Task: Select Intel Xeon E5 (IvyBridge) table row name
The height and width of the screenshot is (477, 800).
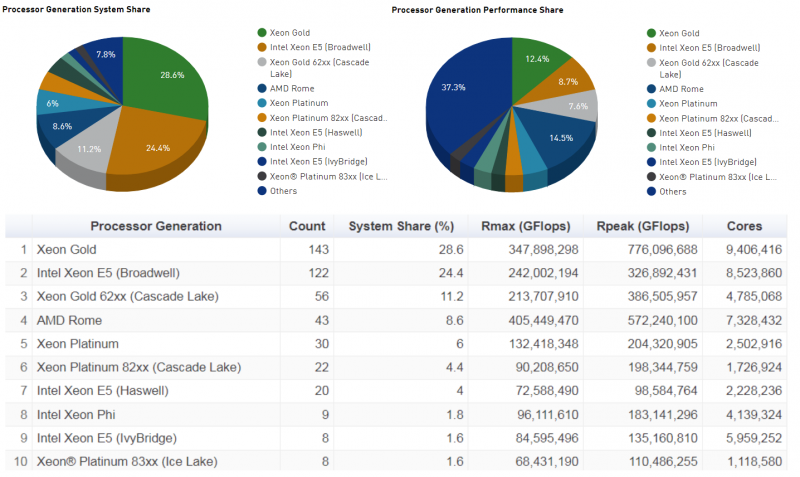Action: coord(107,438)
